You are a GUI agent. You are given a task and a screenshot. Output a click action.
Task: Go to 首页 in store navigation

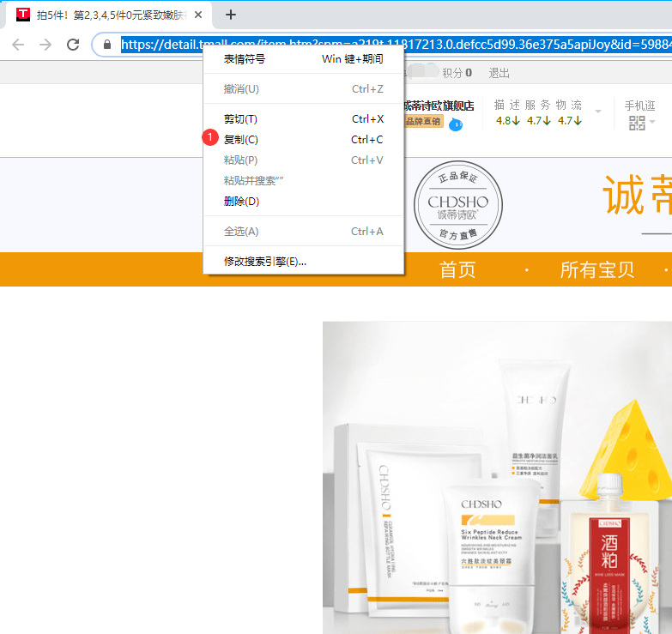click(457, 270)
